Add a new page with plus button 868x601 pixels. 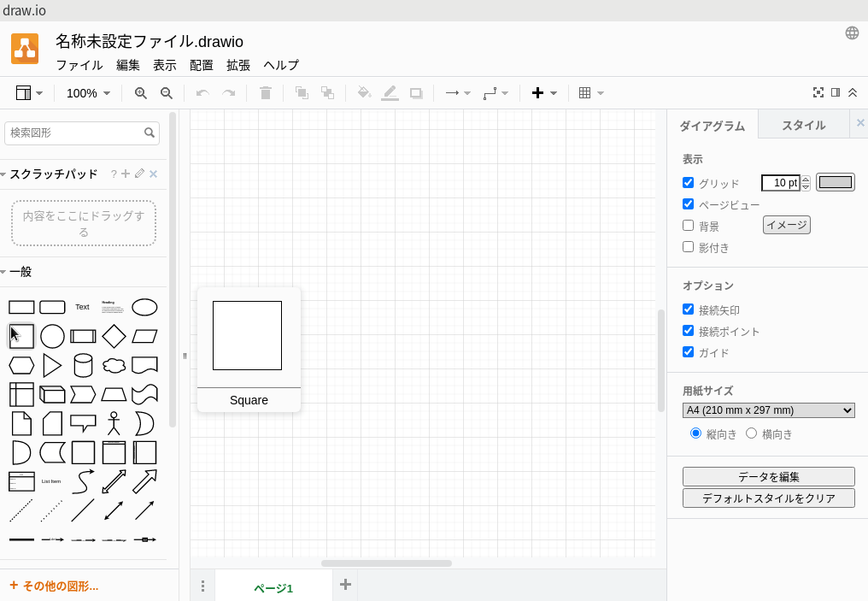click(345, 585)
